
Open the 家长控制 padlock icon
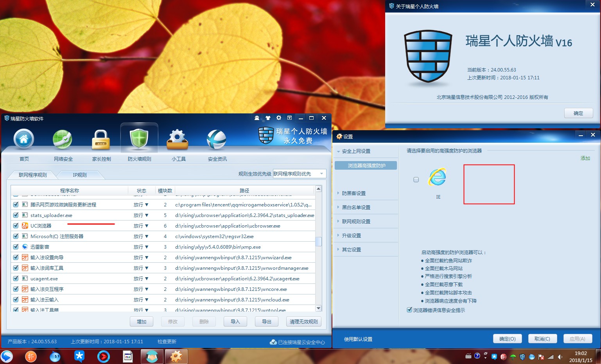(x=101, y=140)
